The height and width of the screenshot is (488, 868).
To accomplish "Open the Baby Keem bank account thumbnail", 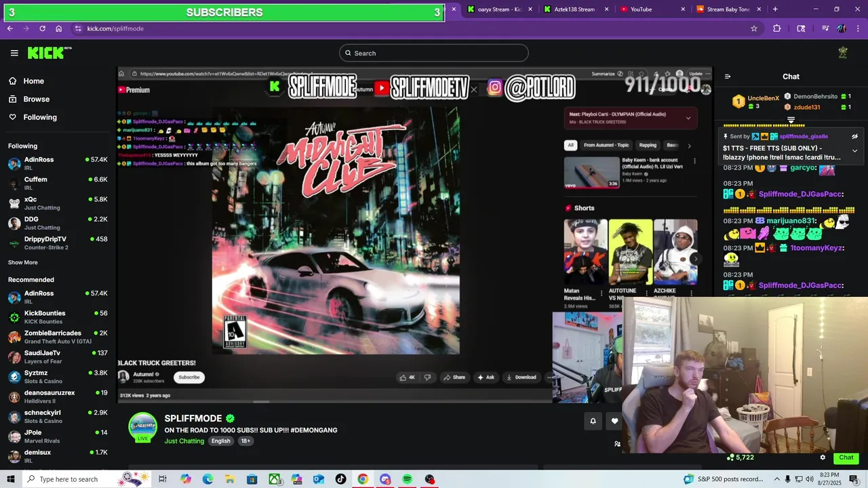I will (x=591, y=172).
